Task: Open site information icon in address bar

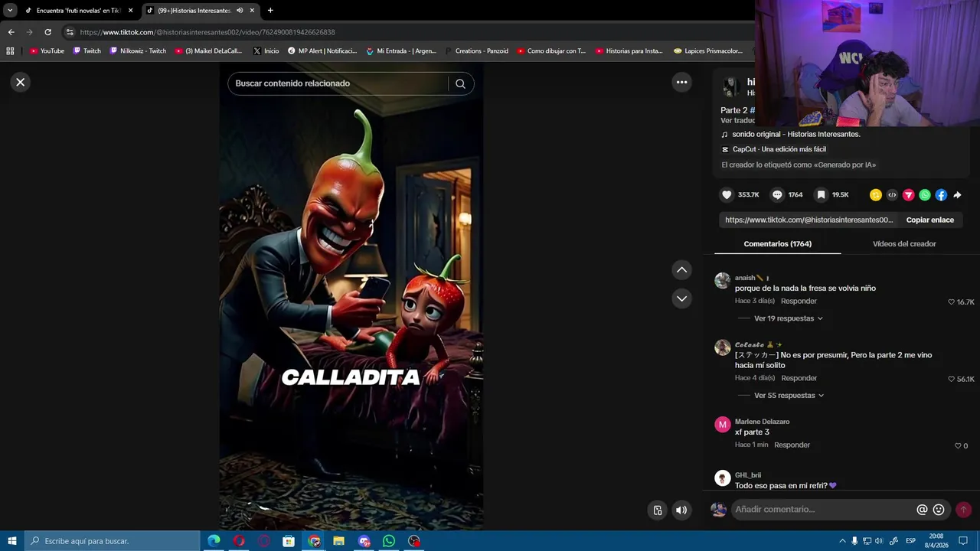Action: click(70, 32)
